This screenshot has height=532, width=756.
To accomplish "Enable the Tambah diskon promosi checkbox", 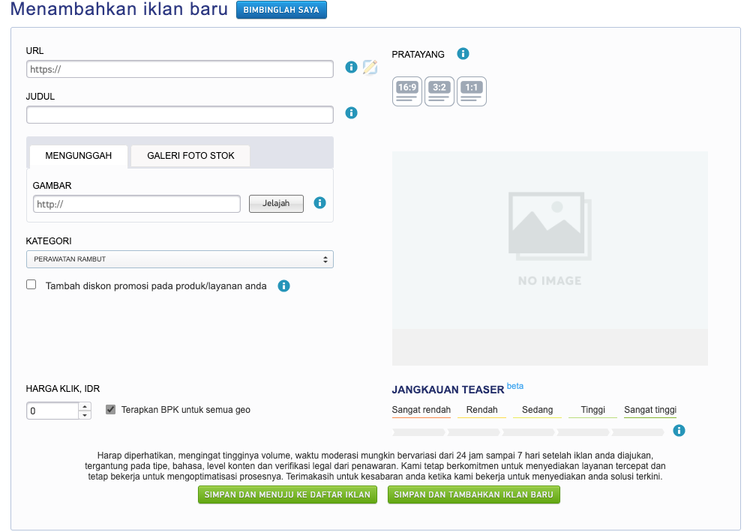I will click(31, 285).
